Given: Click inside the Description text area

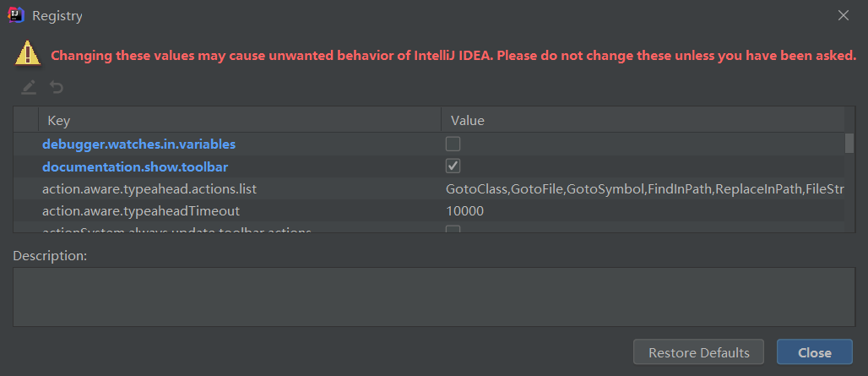Looking at the screenshot, I should click(x=434, y=297).
